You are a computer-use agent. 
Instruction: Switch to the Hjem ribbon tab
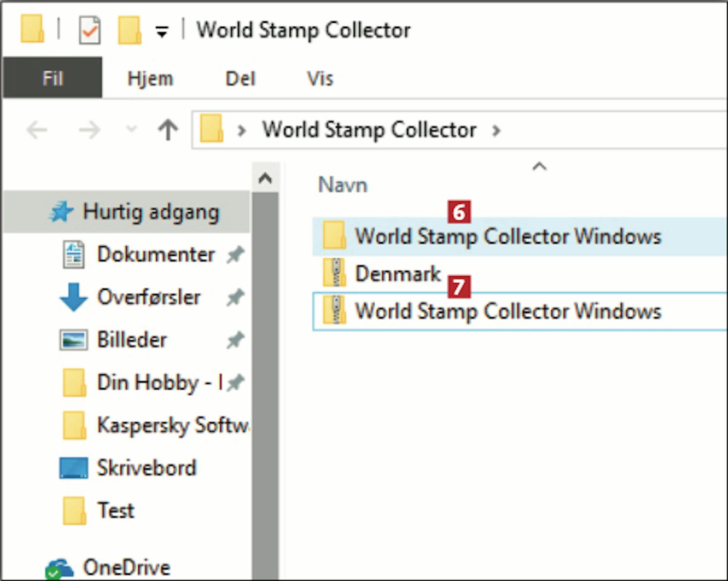[x=150, y=78]
